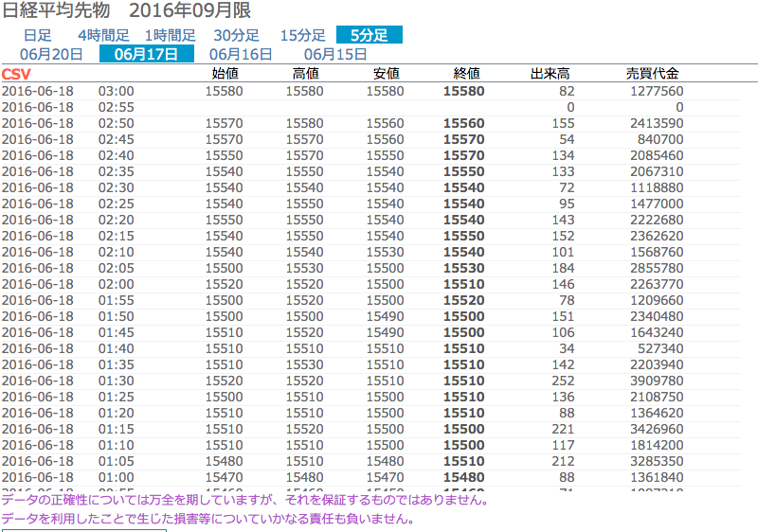775x532 pixels.
Task: Click trading value 1209660
Action: [x=657, y=300]
